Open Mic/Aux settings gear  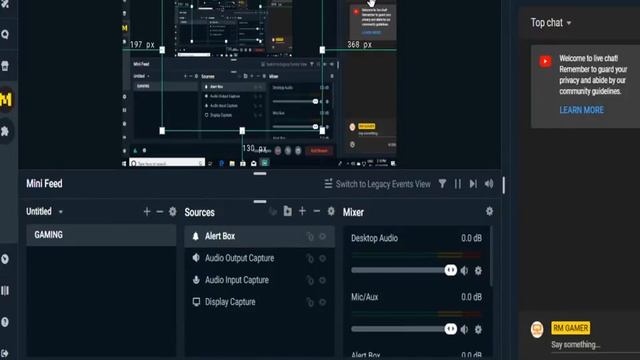[478, 329]
